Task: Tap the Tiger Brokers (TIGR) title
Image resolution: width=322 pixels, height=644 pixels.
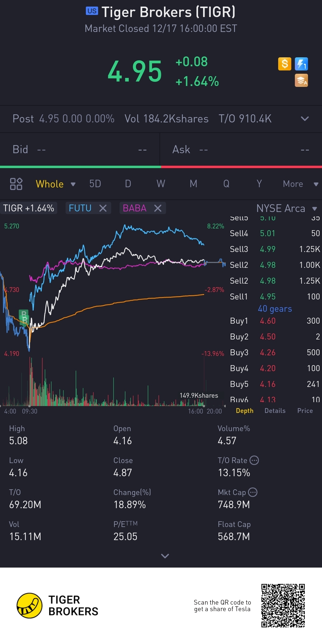Action: click(168, 12)
